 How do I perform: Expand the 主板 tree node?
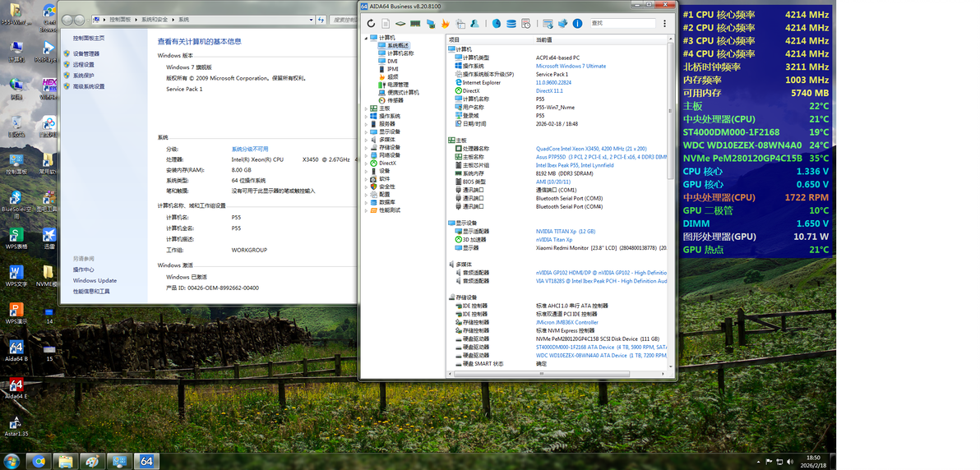point(366,108)
